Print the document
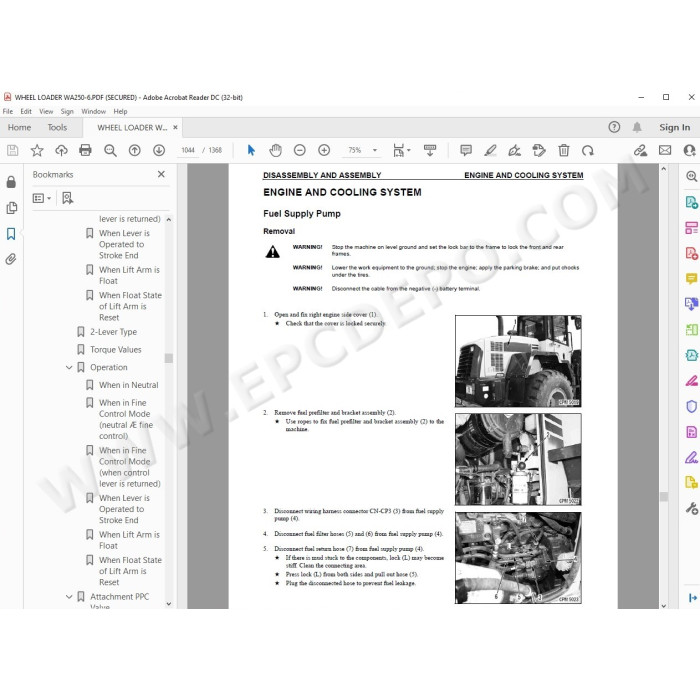 tap(85, 150)
